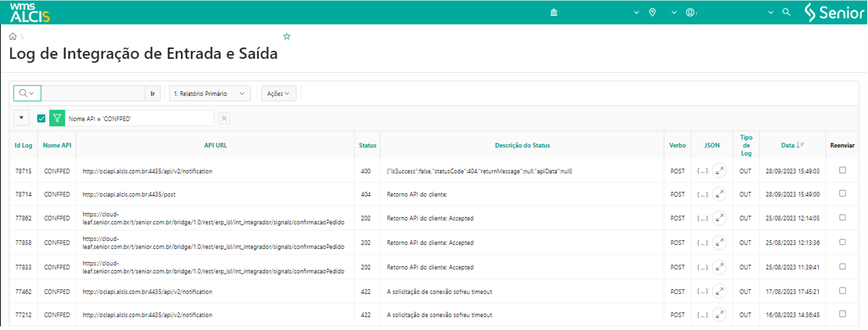This screenshot has width=868, height=330.
Task: Disable the Nome API filter checkbox
Action: point(42,119)
